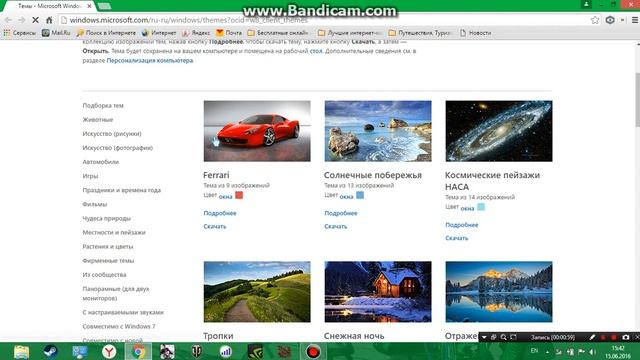Open the Космические пейзажи galaxy thumbnail
Viewport: 640px width, 360px height.
pos(499,131)
